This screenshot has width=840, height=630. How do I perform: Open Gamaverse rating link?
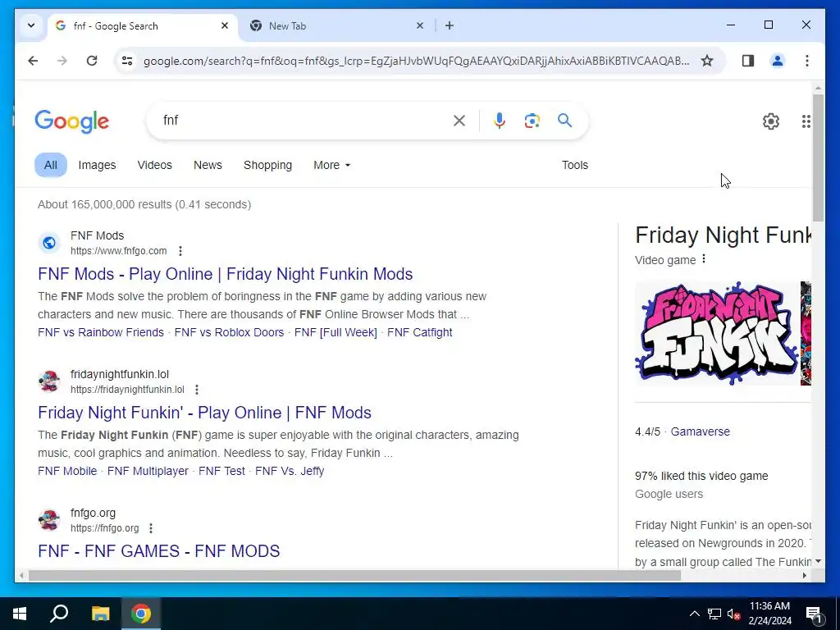tap(701, 431)
